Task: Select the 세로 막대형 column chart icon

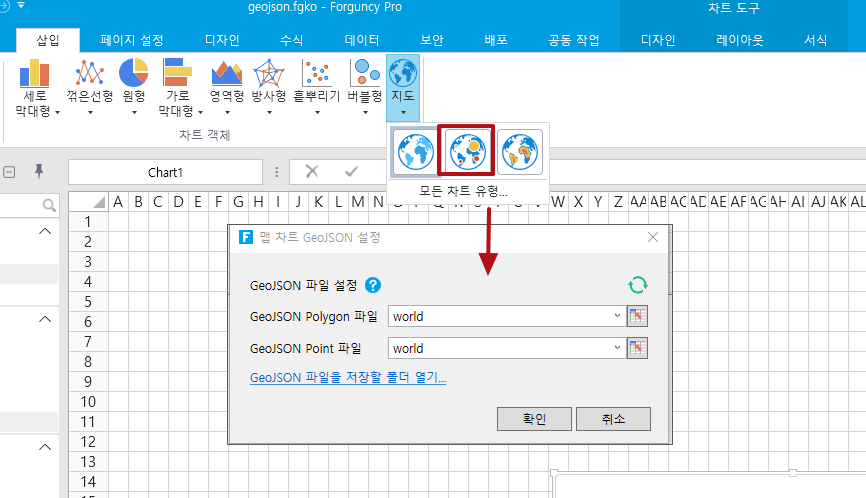Action: click(36, 75)
